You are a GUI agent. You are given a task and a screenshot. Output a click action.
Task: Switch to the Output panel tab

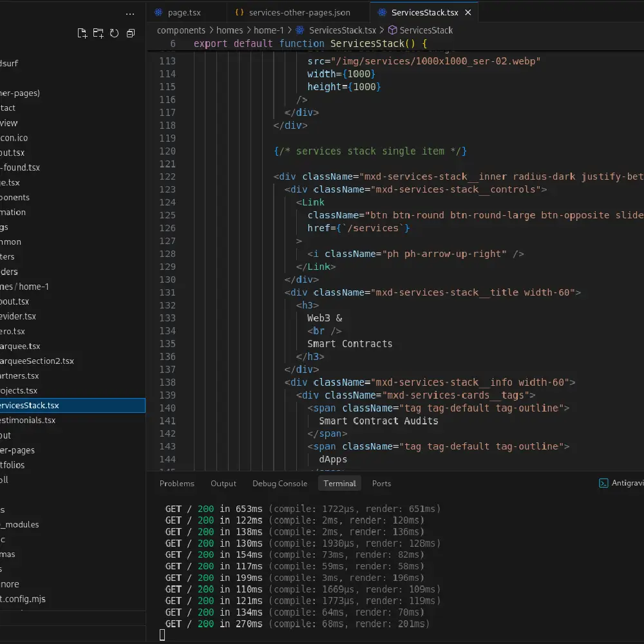pyautogui.click(x=223, y=483)
